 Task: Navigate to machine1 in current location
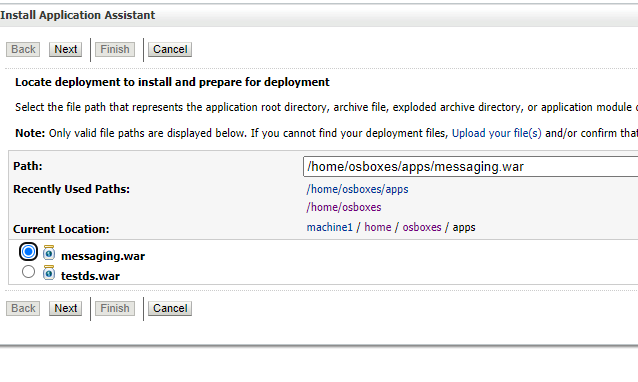pyautogui.click(x=330, y=227)
